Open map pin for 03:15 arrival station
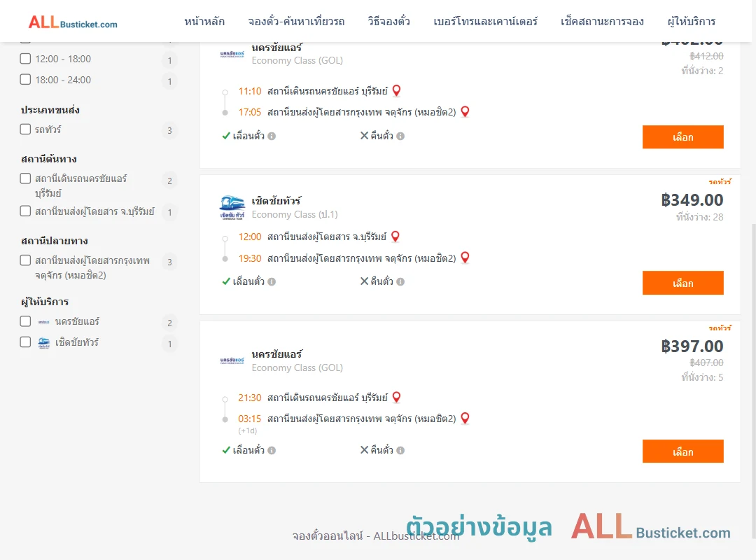This screenshot has width=756, height=560. point(465,418)
